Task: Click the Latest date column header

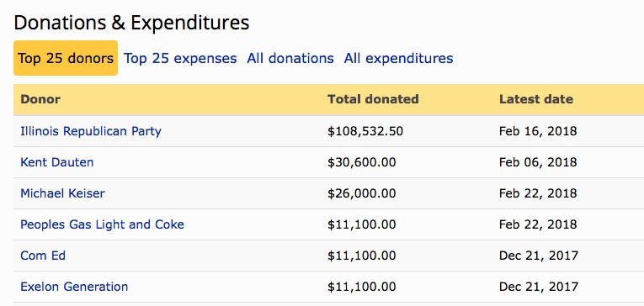Action: coord(536,99)
